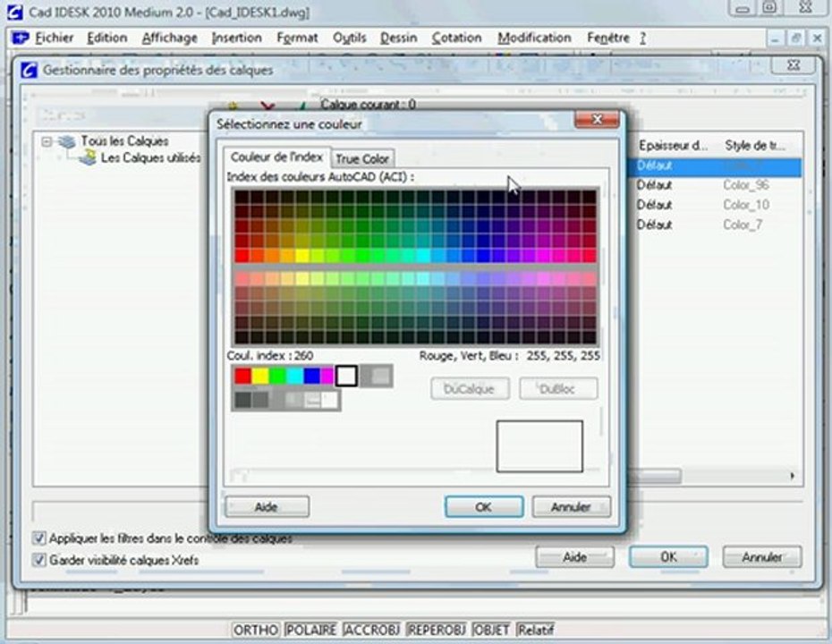Click the Epaisseur d.. column header
The width and height of the screenshot is (832, 644).
673,146
